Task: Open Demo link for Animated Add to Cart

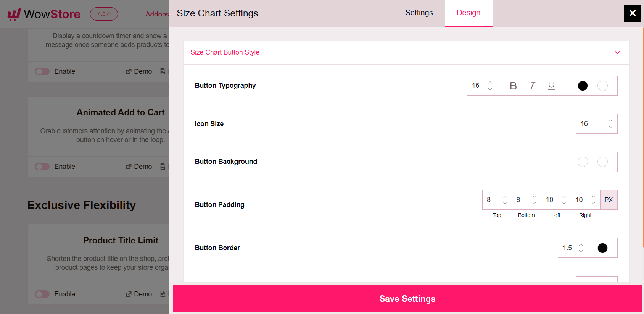Action: click(139, 167)
